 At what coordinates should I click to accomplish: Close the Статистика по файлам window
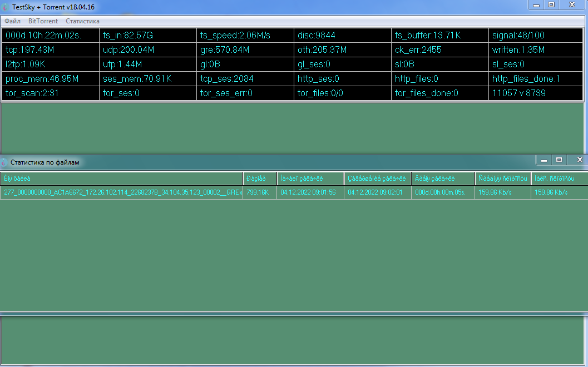click(579, 160)
